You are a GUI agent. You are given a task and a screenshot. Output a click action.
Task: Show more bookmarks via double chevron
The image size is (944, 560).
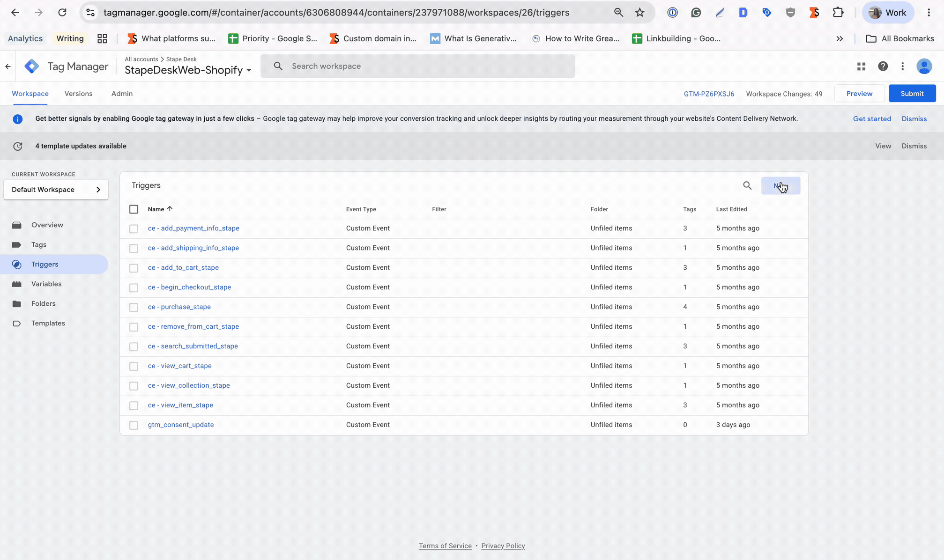click(840, 39)
